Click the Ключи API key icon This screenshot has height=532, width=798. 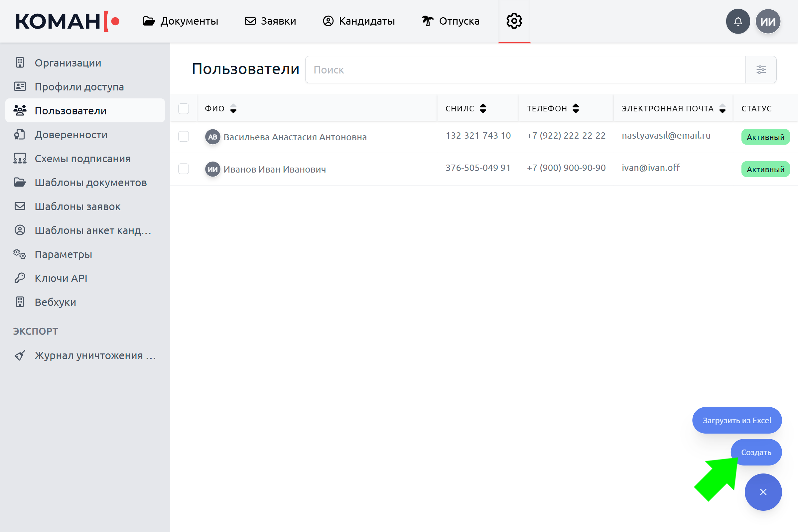point(20,278)
